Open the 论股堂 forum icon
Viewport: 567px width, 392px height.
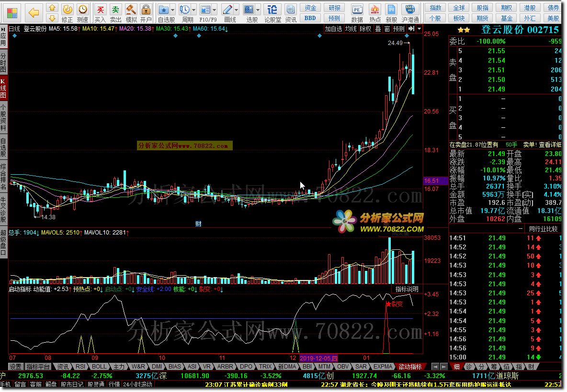272,13
